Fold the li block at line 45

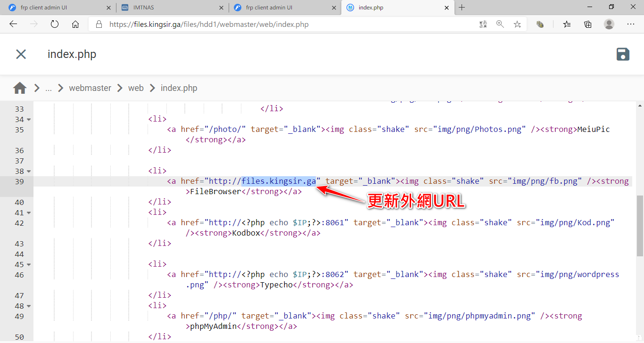pyautogui.click(x=29, y=265)
